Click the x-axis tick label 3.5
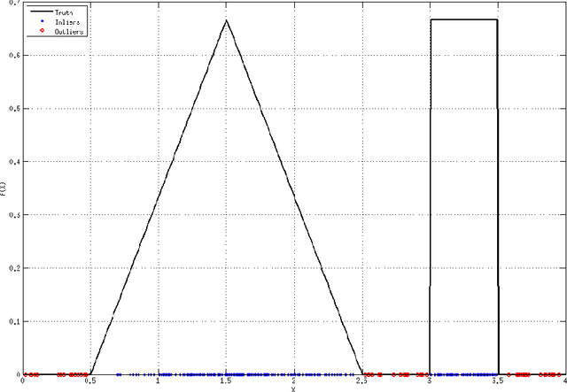This screenshot has height=392, width=567. (x=497, y=383)
